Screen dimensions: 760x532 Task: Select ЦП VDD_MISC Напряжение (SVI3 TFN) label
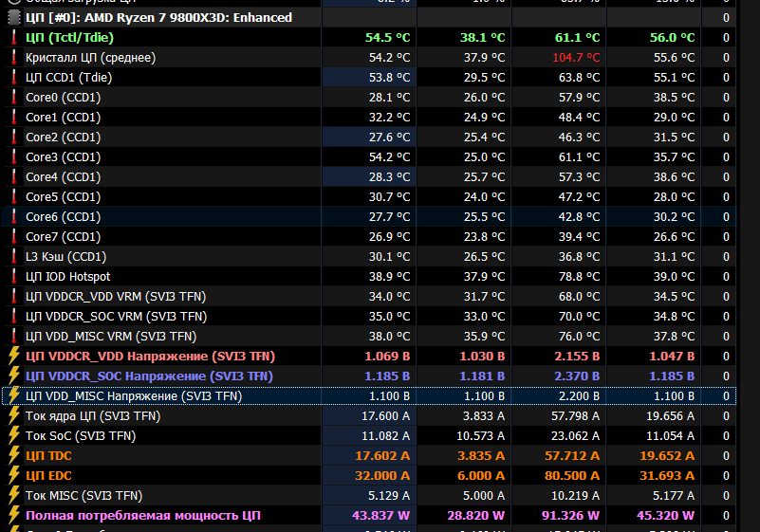click(134, 395)
